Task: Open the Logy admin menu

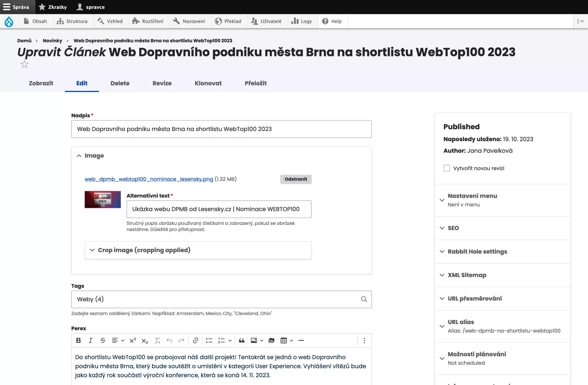Action: [x=302, y=21]
